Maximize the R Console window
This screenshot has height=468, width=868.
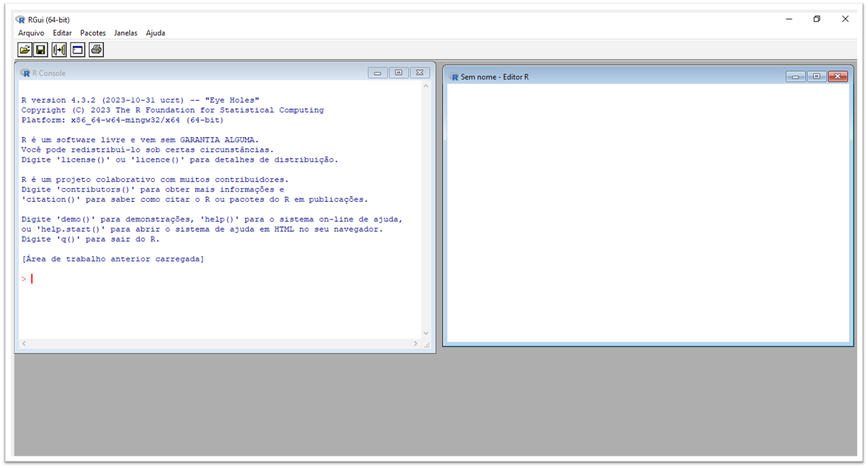[399, 73]
